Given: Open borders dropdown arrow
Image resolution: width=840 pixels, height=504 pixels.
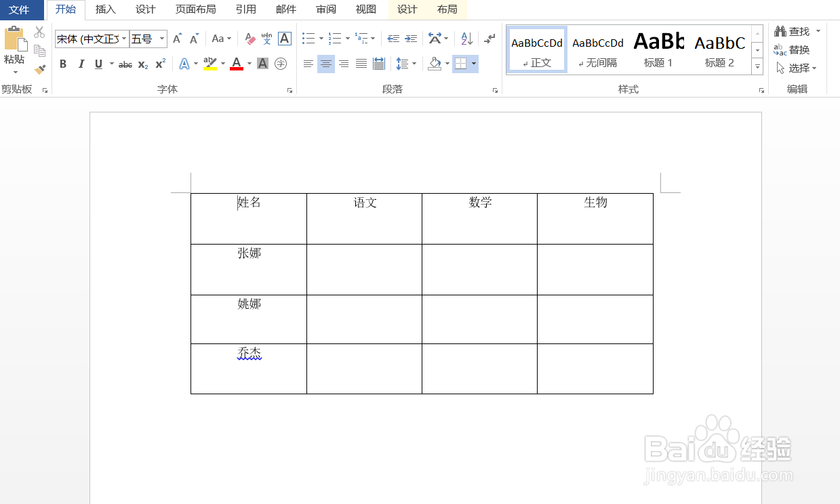Looking at the screenshot, I should tap(474, 64).
